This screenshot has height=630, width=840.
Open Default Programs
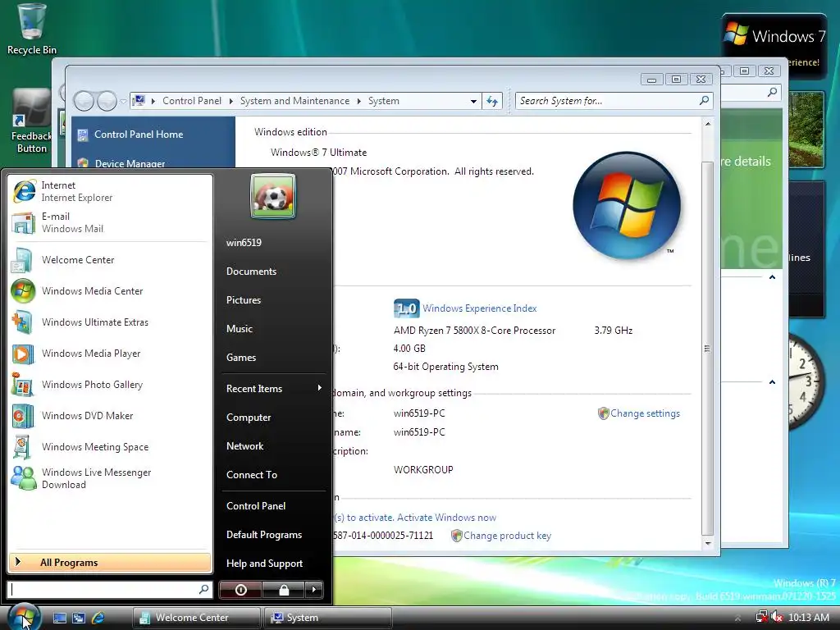[x=264, y=535]
